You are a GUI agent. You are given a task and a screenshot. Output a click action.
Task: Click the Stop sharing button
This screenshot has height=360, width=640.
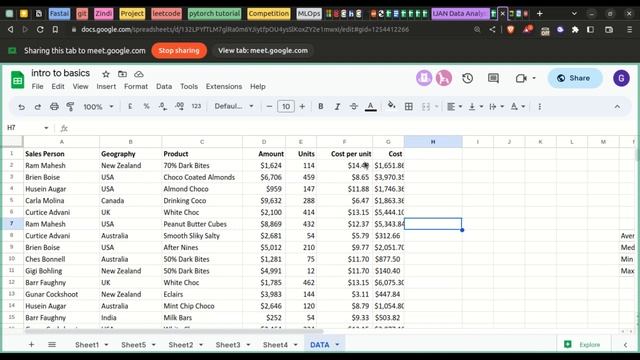tap(179, 51)
